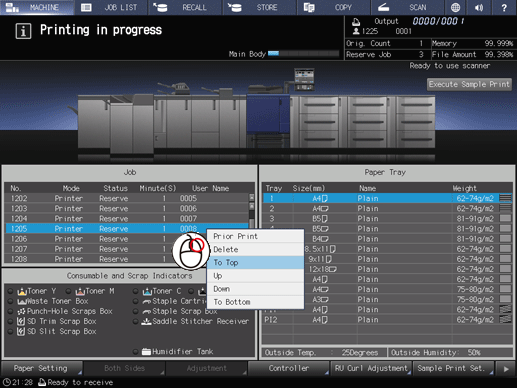Click the Punch-Hole Scraps Box icon
Image resolution: width=517 pixels, height=388 pixels.
(21, 311)
